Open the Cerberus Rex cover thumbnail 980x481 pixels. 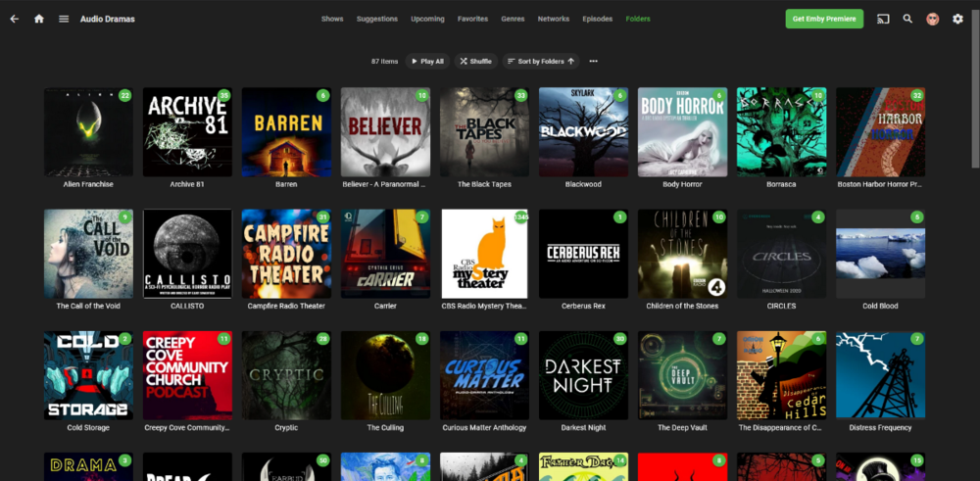pos(583,254)
